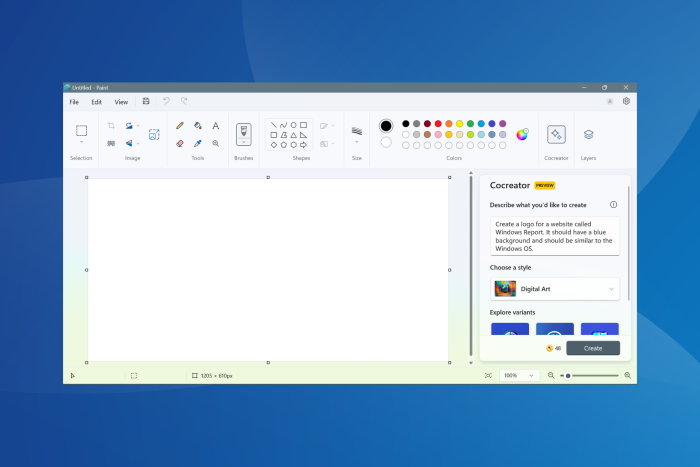The width and height of the screenshot is (700, 467).
Task: Pick the purple color swatch
Action: click(503, 124)
